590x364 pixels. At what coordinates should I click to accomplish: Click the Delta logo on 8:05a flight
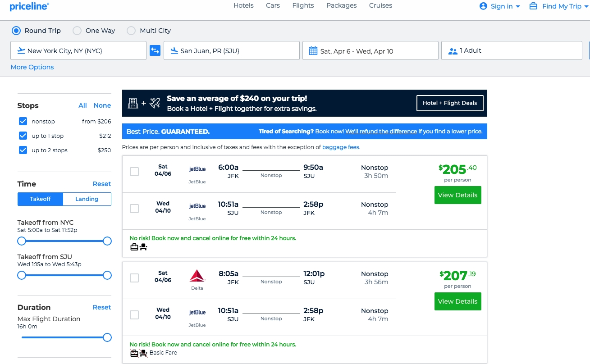click(x=197, y=276)
